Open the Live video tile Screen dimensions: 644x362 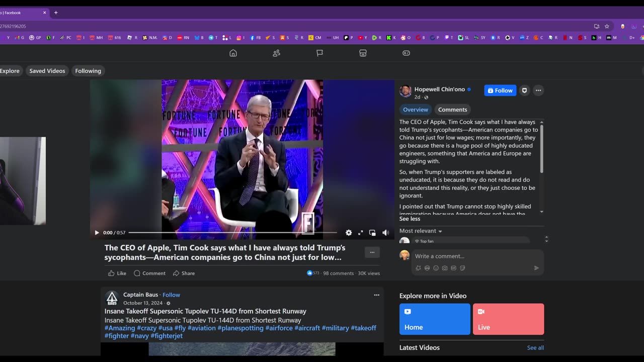[508, 319]
